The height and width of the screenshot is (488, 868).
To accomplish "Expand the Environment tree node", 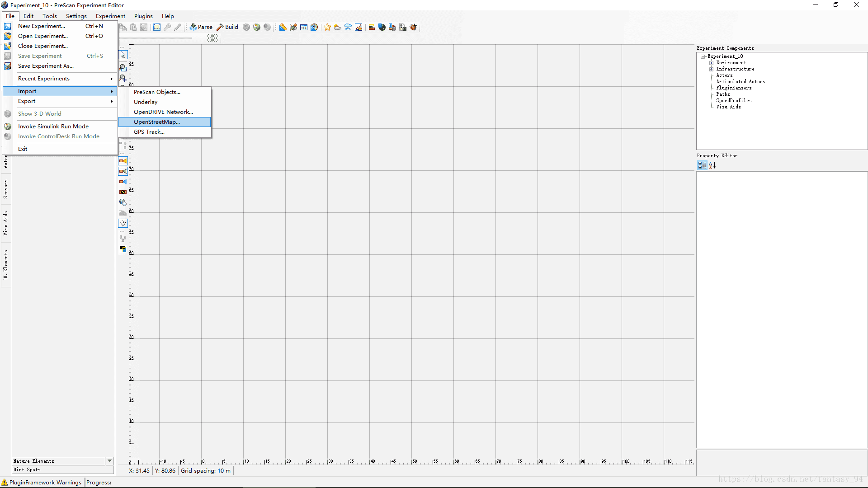I will click(711, 63).
